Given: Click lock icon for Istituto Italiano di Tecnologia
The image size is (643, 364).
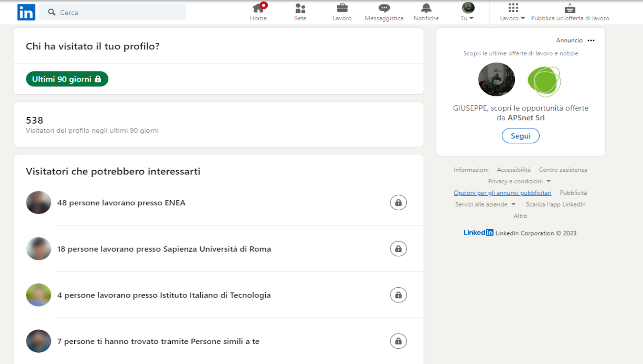Looking at the screenshot, I should tap(398, 295).
